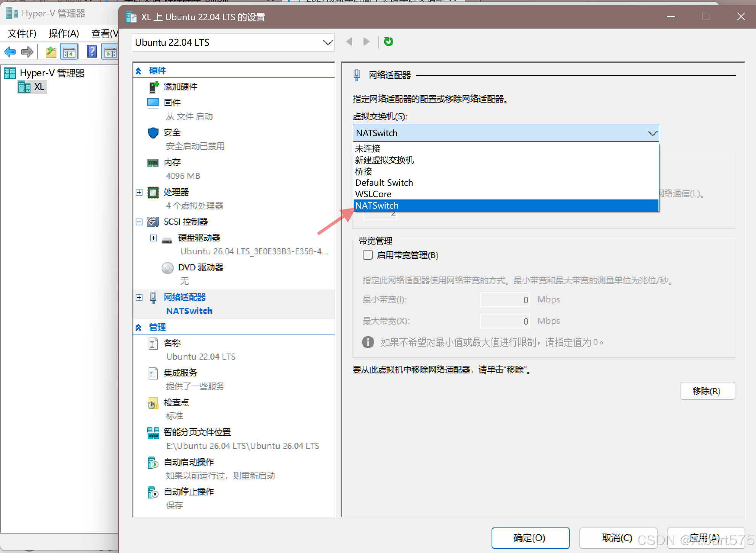
Task: Click the Cancel (取消) button
Action: 618,538
